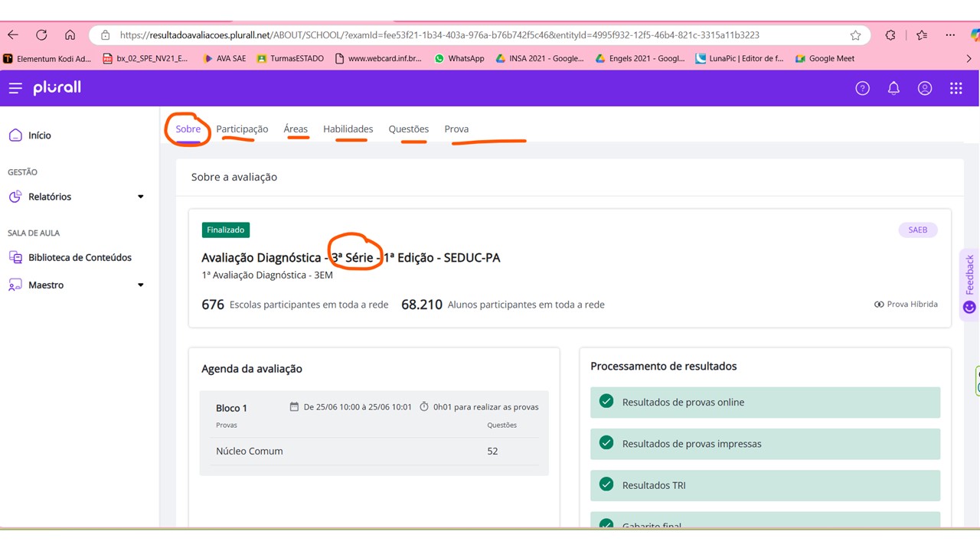This screenshot has height=551, width=980.
Task: Select the Núcleo Comum row
Action: (x=374, y=451)
